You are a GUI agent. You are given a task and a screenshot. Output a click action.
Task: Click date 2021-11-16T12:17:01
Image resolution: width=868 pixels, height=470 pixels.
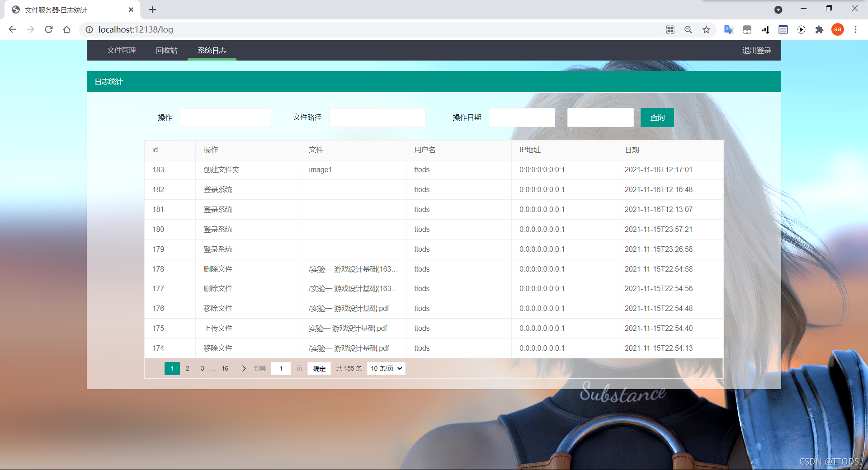pos(659,170)
